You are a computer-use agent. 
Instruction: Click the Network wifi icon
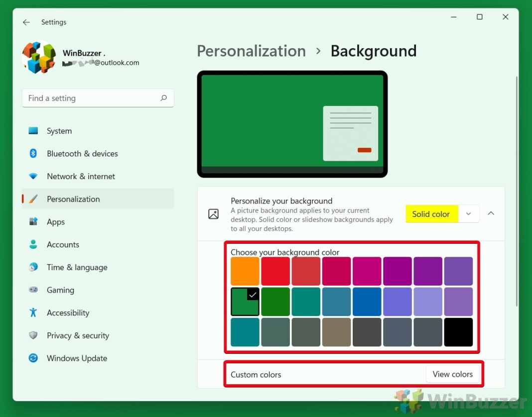click(33, 176)
